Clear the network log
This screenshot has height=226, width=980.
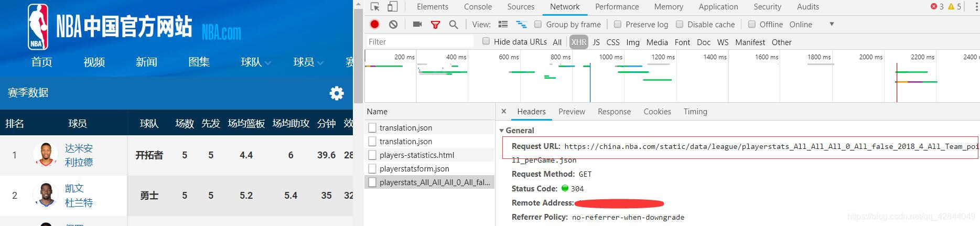point(393,24)
